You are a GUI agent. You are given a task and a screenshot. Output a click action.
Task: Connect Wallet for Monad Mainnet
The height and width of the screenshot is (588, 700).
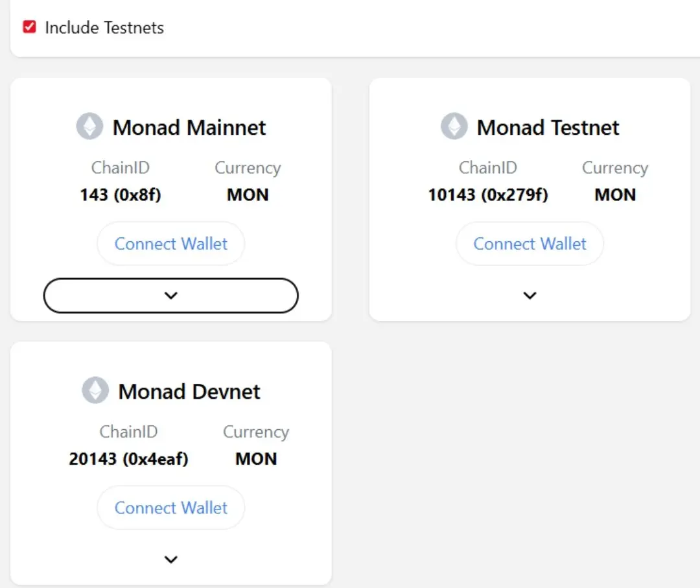[x=171, y=244]
